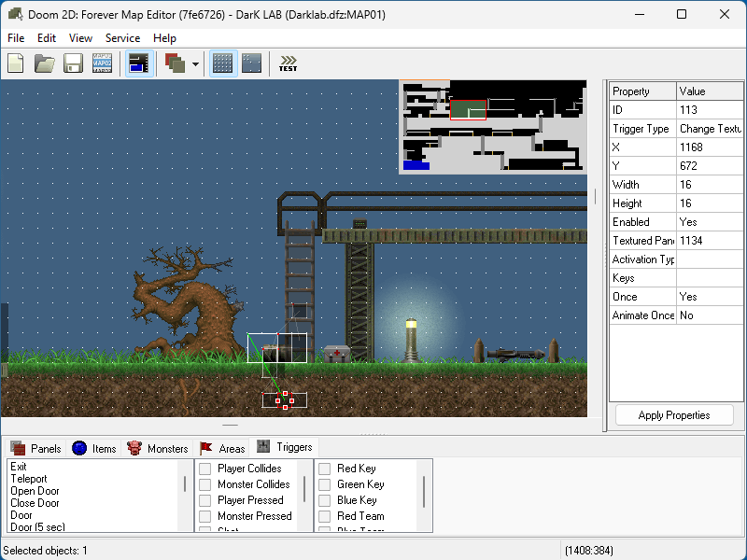This screenshot has height=560, width=747.
Task: Toggle the mini-map display button
Action: [139, 63]
